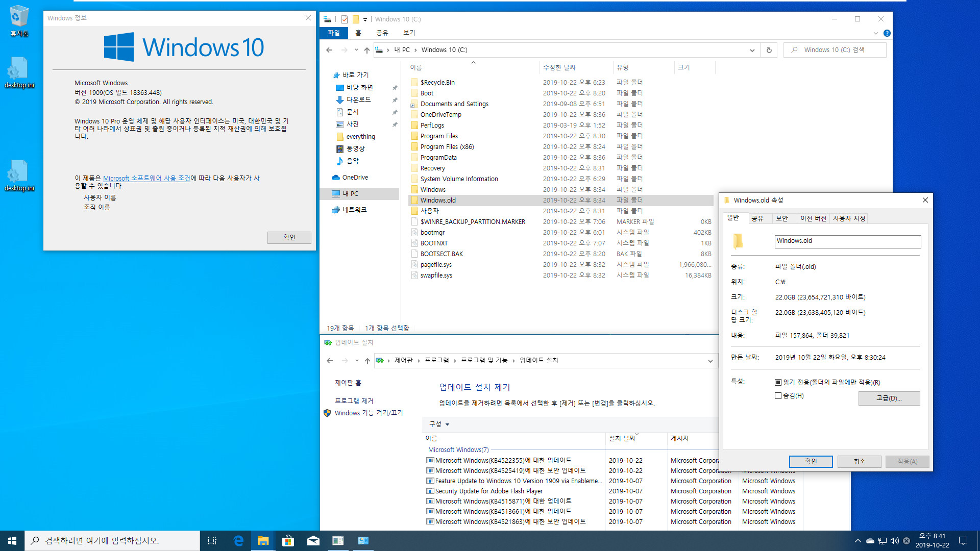Click the Advanced button in properties

889,398
